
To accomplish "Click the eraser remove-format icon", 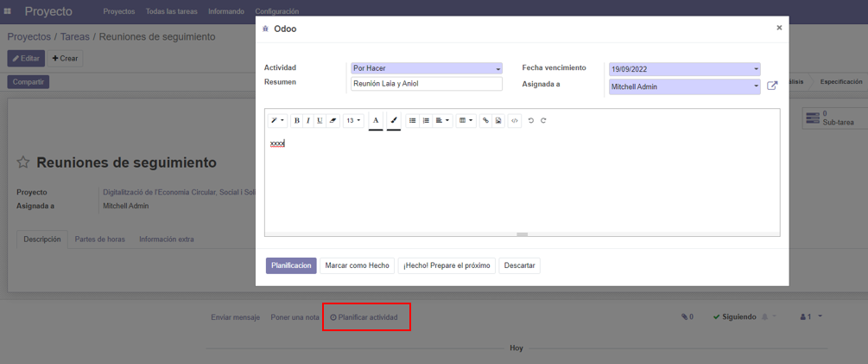I will click(x=333, y=120).
